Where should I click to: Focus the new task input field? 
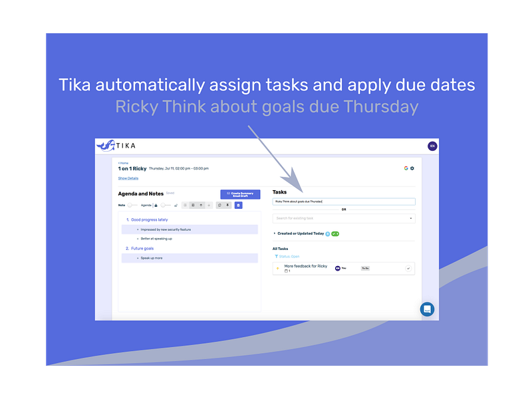point(344,201)
